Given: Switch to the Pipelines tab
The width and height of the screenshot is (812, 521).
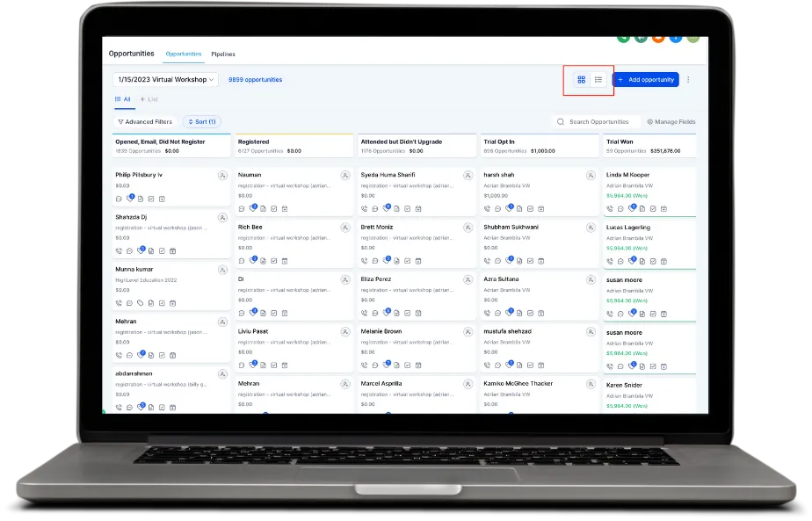Looking at the screenshot, I should click(x=223, y=54).
